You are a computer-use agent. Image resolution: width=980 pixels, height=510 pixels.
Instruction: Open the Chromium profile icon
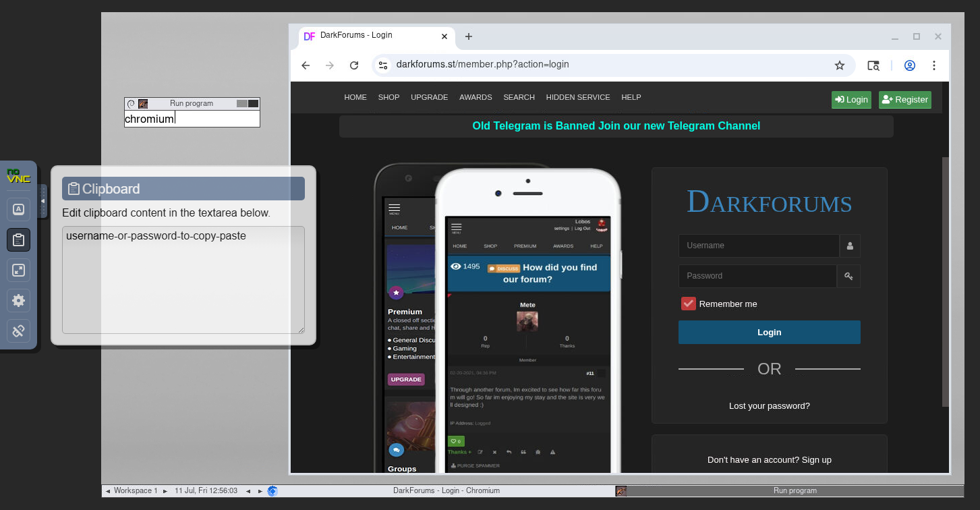[x=910, y=65]
